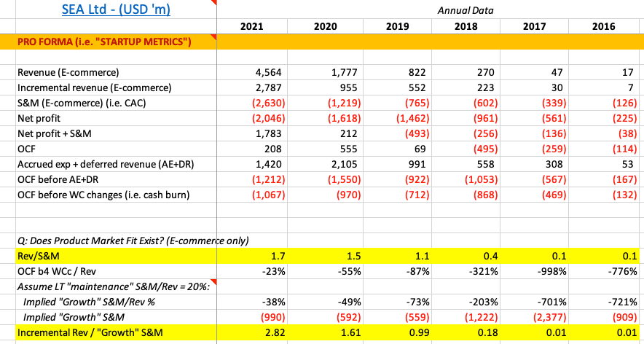Click 2021 incremental revenue 2,787
644x344 pixels.
coord(268,88)
